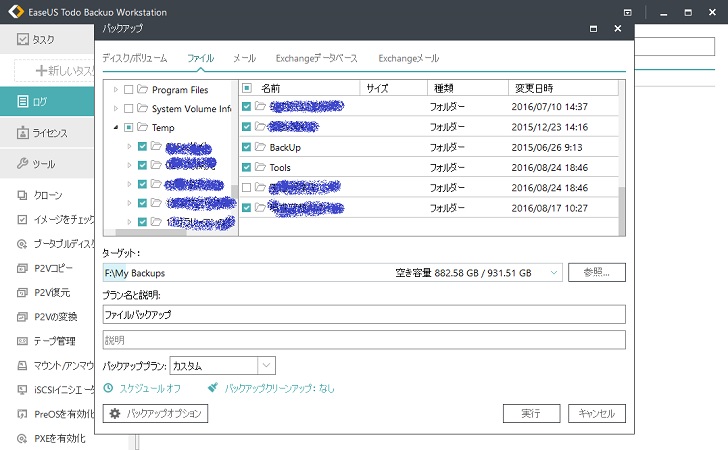Click the BackUp folder icon in list
Viewport: 728px width, 450px height.
pos(260,147)
